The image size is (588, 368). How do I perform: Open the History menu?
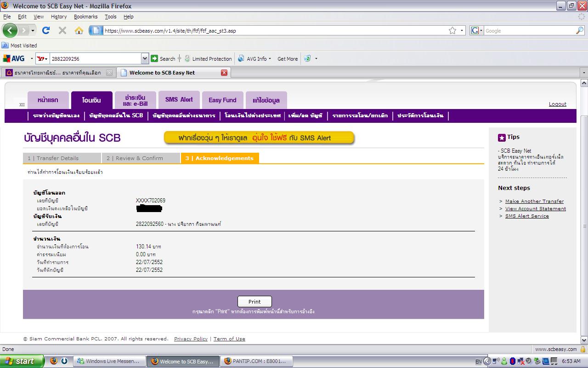pyautogui.click(x=59, y=17)
